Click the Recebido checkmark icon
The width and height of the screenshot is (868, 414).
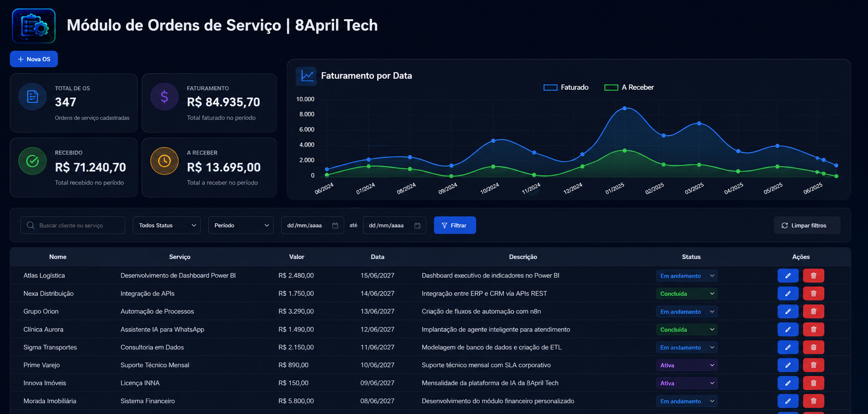click(x=33, y=161)
